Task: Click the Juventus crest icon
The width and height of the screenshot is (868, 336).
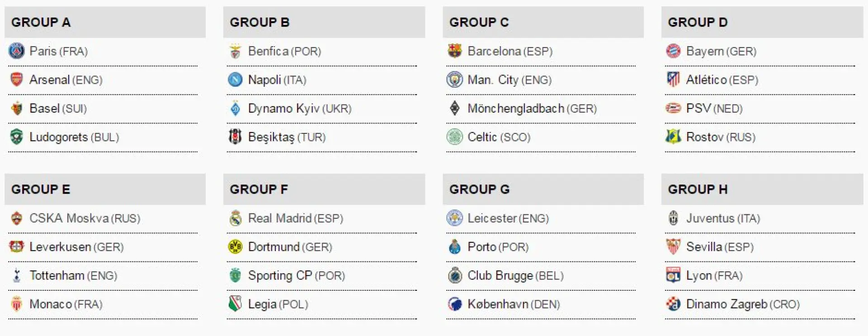Action: [673, 218]
